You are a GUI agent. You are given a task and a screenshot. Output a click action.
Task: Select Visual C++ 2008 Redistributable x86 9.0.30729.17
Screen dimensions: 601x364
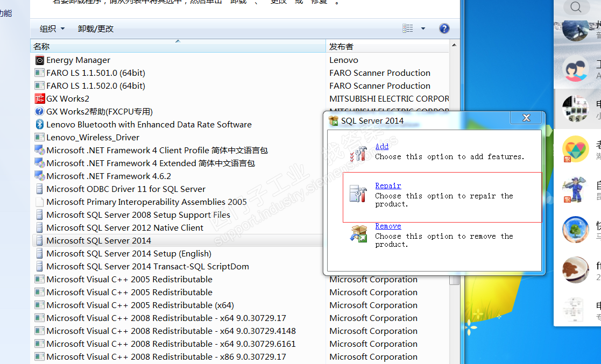click(x=166, y=356)
